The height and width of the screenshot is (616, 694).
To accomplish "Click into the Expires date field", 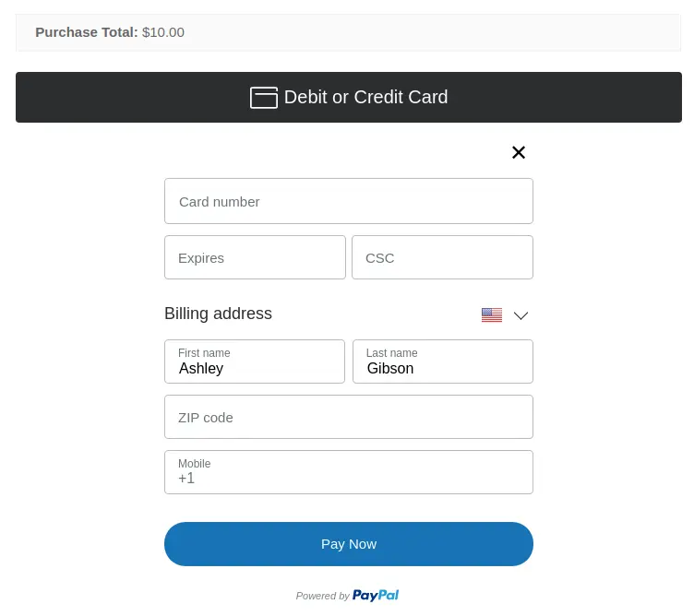I will (x=255, y=257).
